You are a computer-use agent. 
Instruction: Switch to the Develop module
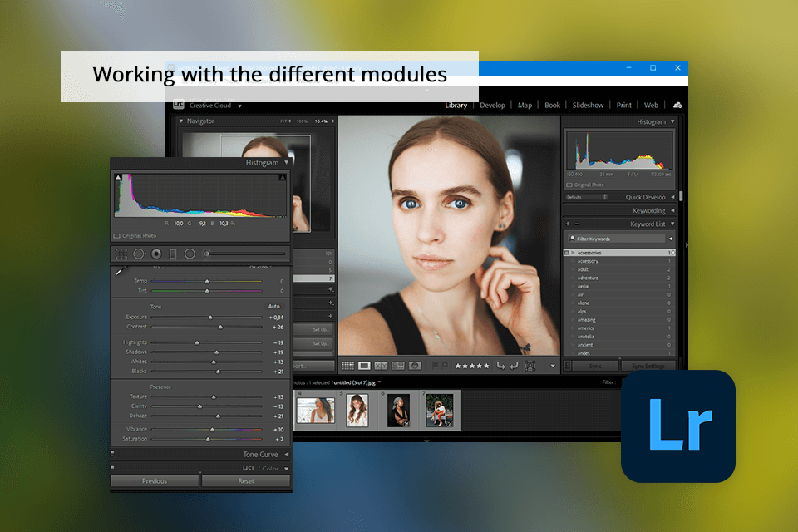pyautogui.click(x=493, y=105)
